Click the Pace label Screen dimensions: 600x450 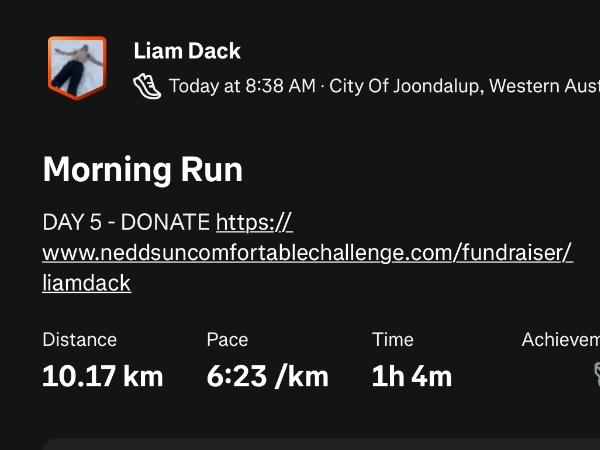tap(227, 340)
